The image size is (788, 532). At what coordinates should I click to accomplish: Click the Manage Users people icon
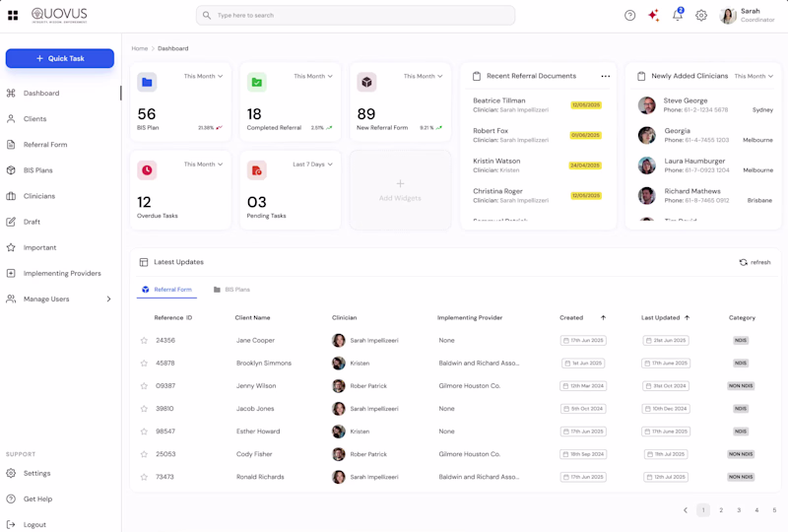click(11, 299)
